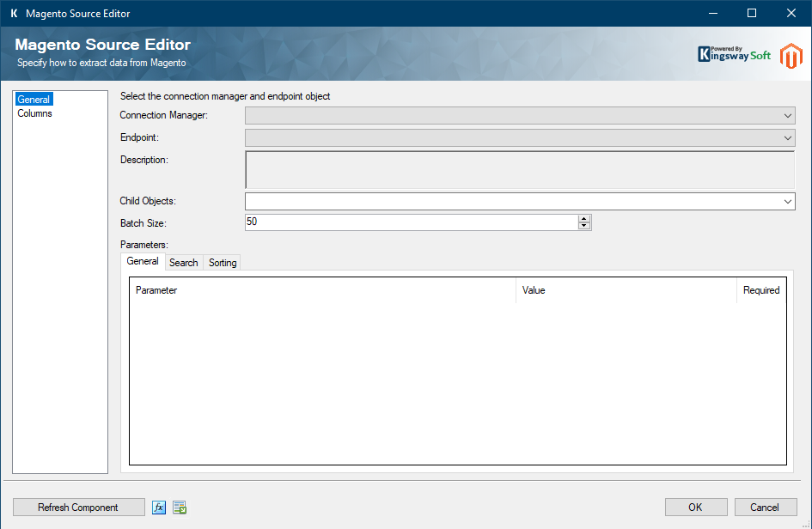The width and height of the screenshot is (812, 529).
Task: Select General page in left pane
Action: (x=34, y=100)
